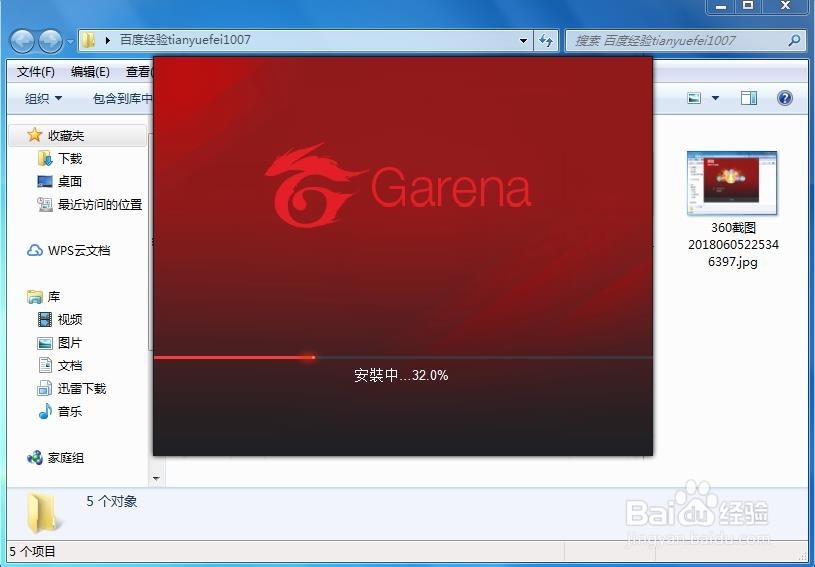Click the folder icon in address bar
The height and width of the screenshot is (567, 815).
click(89, 40)
